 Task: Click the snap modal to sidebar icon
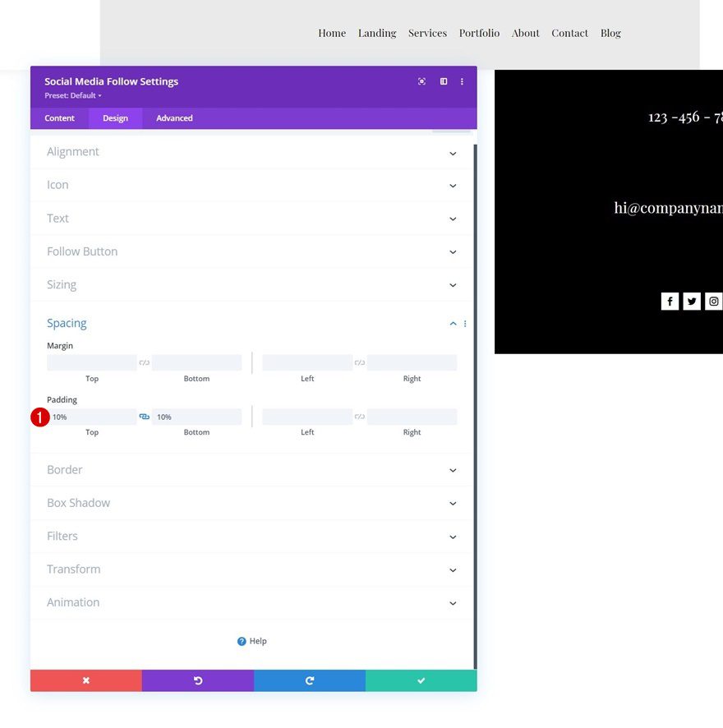click(x=444, y=81)
